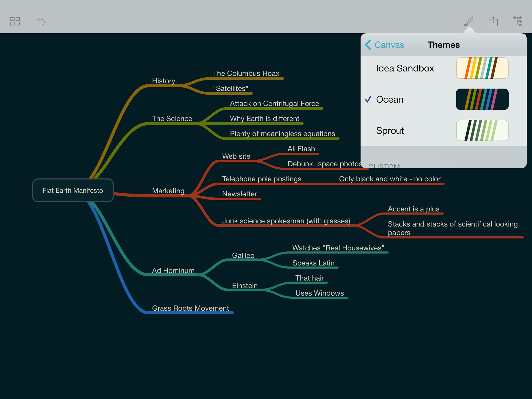Select the All Flash node
This screenshot has width=532, height=399.
point(301,149)
